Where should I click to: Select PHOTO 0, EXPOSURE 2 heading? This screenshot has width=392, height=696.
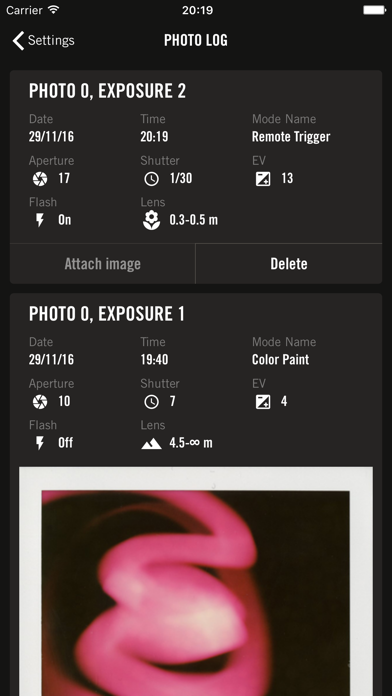[107, 91]
